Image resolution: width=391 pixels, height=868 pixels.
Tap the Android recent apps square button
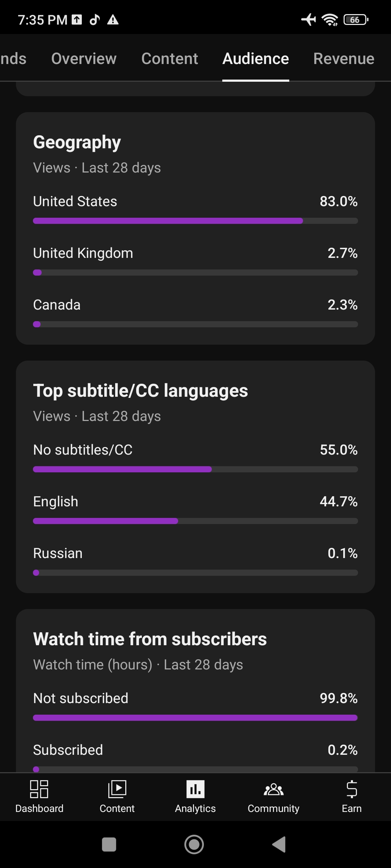[109, 844]
